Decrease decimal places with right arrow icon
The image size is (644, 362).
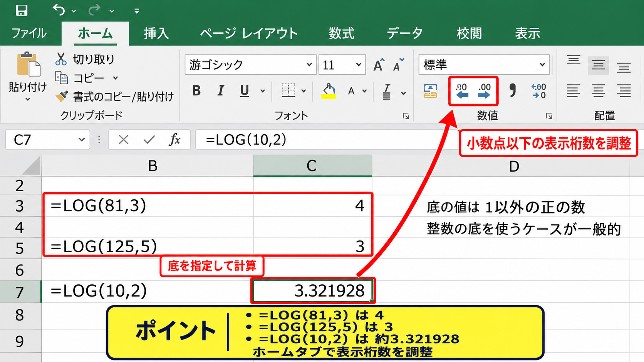(x=484, y=91)
